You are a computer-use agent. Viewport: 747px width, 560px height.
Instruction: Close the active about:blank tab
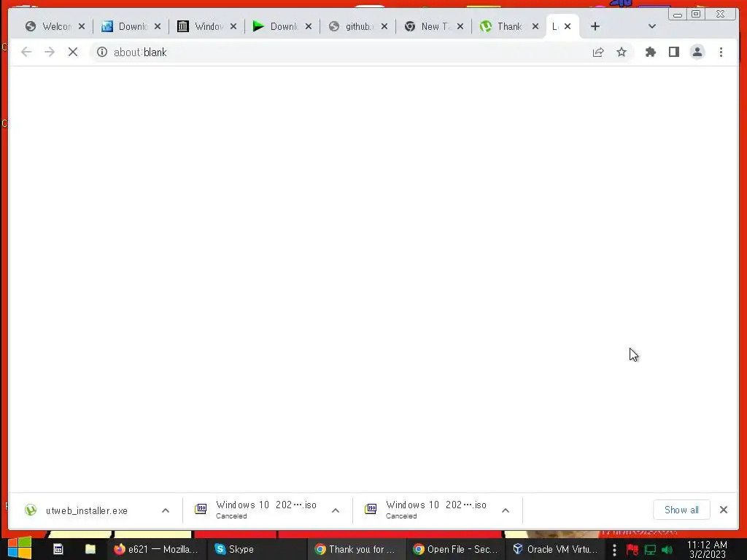tap(568, 27)
